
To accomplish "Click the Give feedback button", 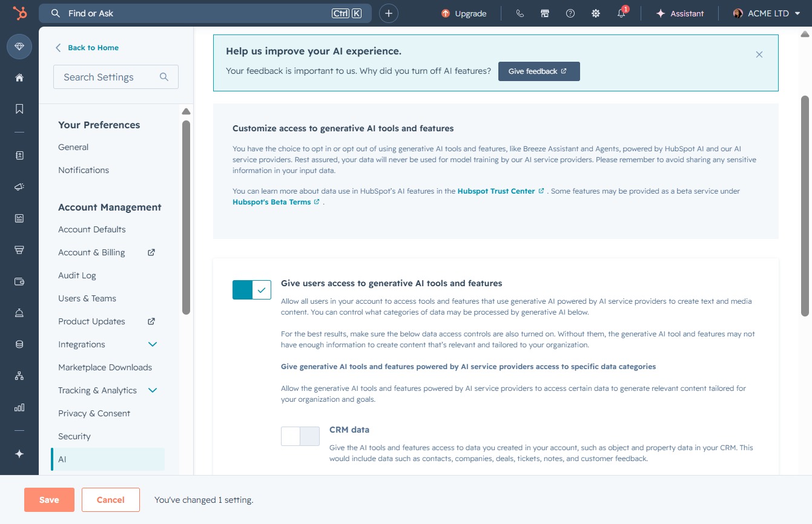I will click(x=539, y=71).
